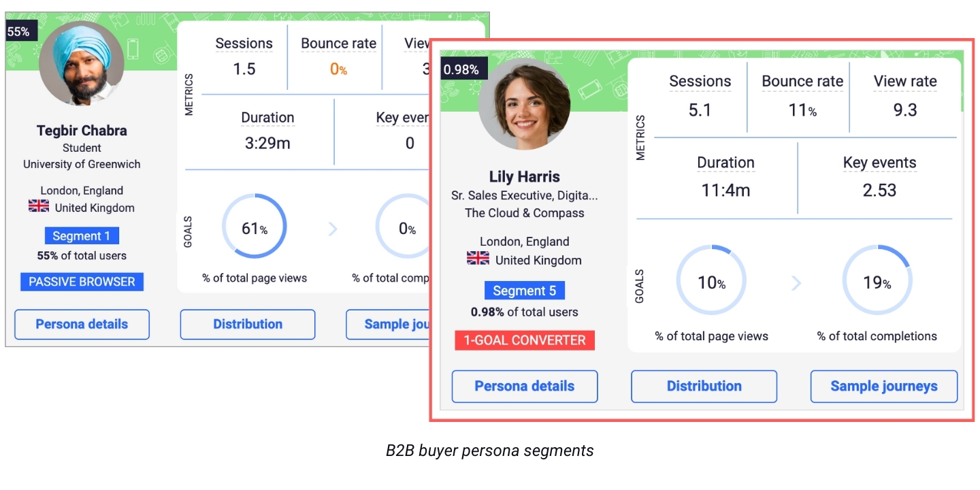
Task: Click the arrow between Tegbir's goal charts
Action: [x=333, y=229]
